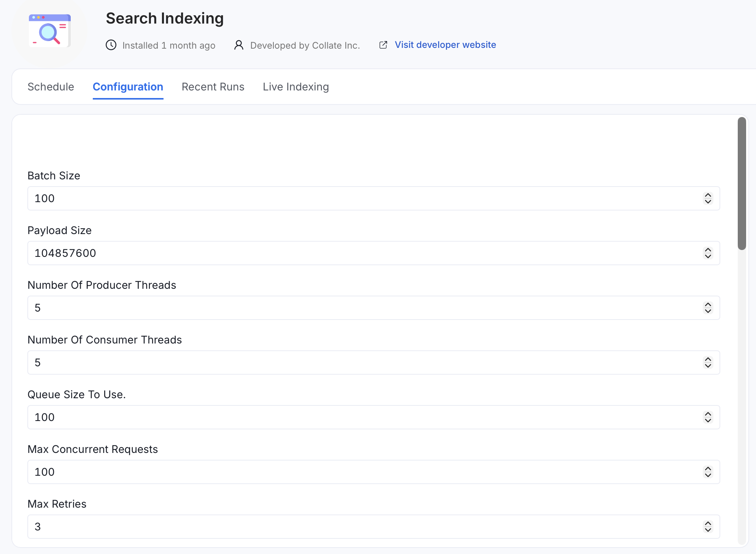Click the Search Indexing title heading
The height and width of the screenshot is (554, 756).
click(165, 18)
